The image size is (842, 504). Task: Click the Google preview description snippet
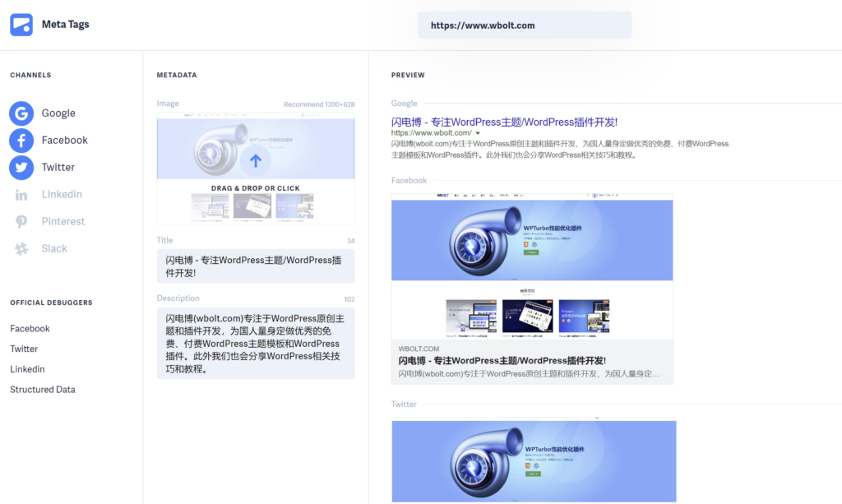(559, 149)
